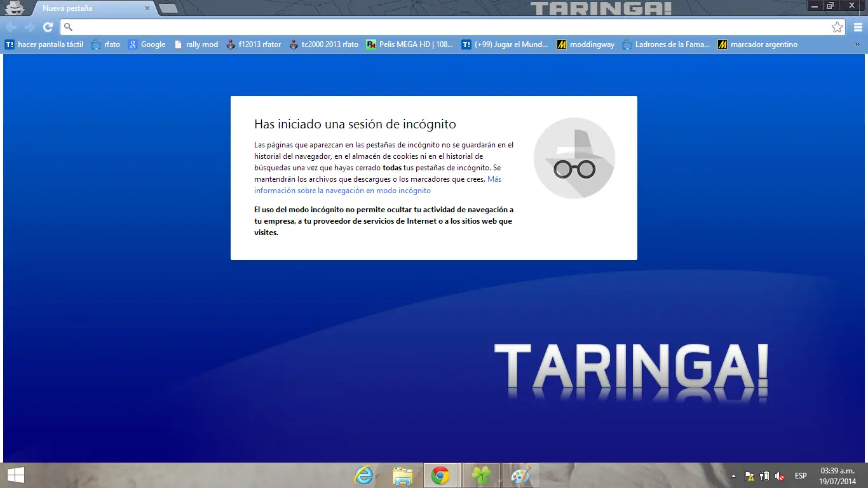Open the Windows Start button
The image size is (868, 488).
15,475
